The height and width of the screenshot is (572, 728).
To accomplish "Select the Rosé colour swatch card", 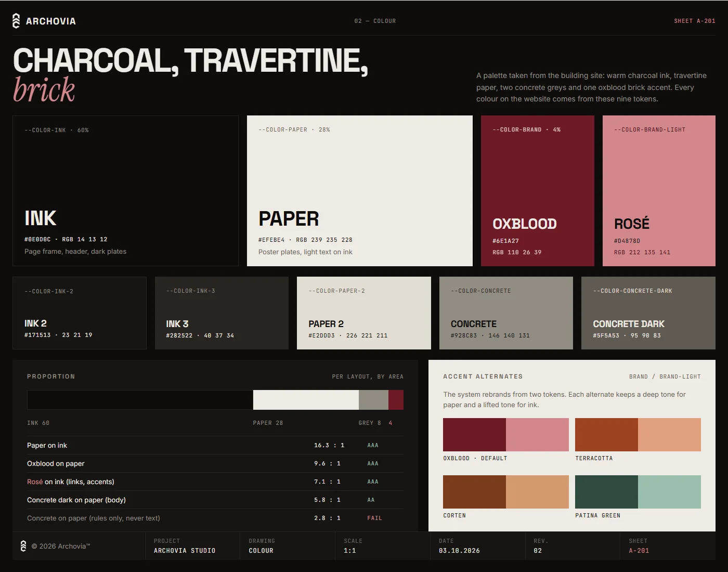I will [x=659, y=191].
